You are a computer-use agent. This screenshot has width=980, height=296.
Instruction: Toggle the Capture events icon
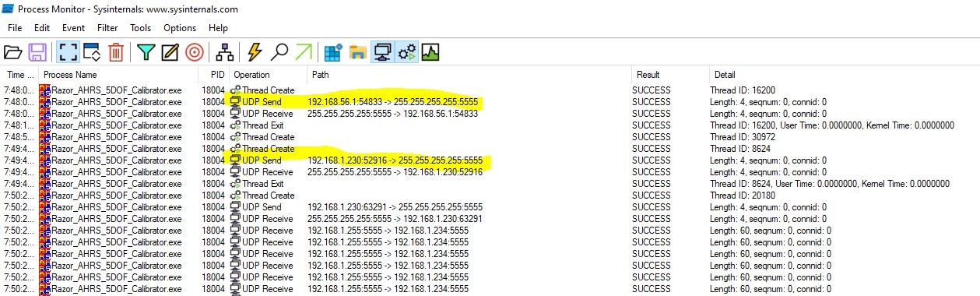(x=68, y=52)
